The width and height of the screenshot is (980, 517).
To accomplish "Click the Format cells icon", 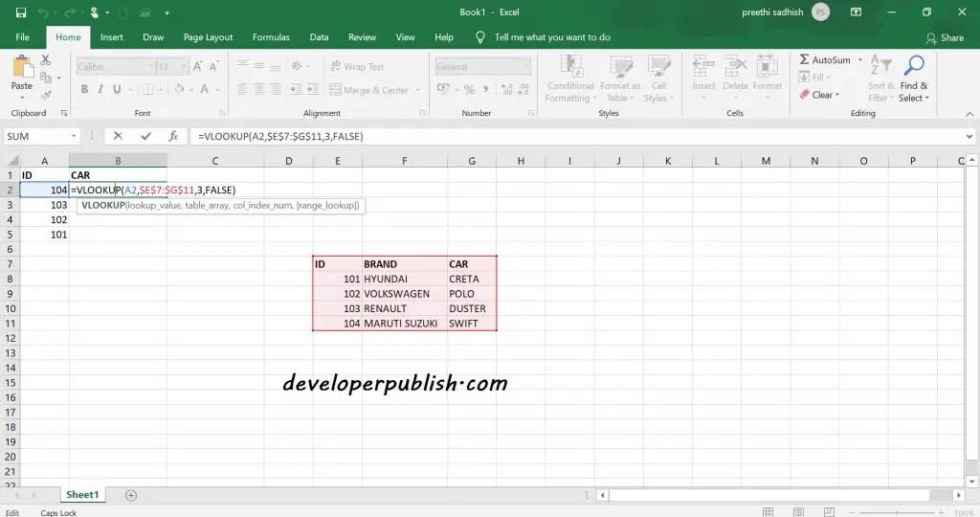I will tap(768, 67).
